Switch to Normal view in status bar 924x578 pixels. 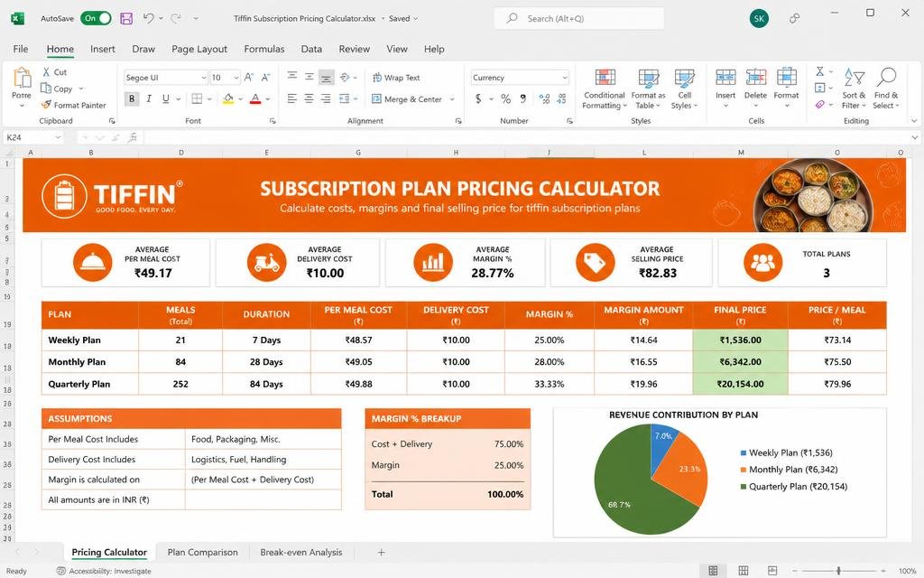[x=713, y=571]
